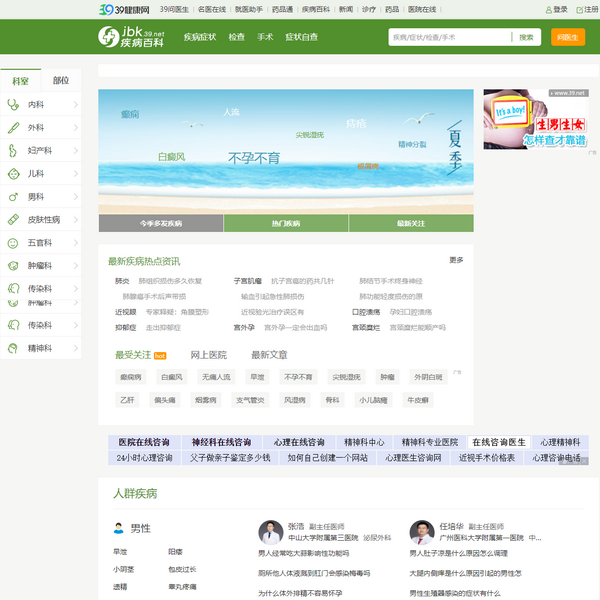The image size is (600, 600).
Task: Click the 皮肤性病 bandage icon
Action: tap(13, 219)
